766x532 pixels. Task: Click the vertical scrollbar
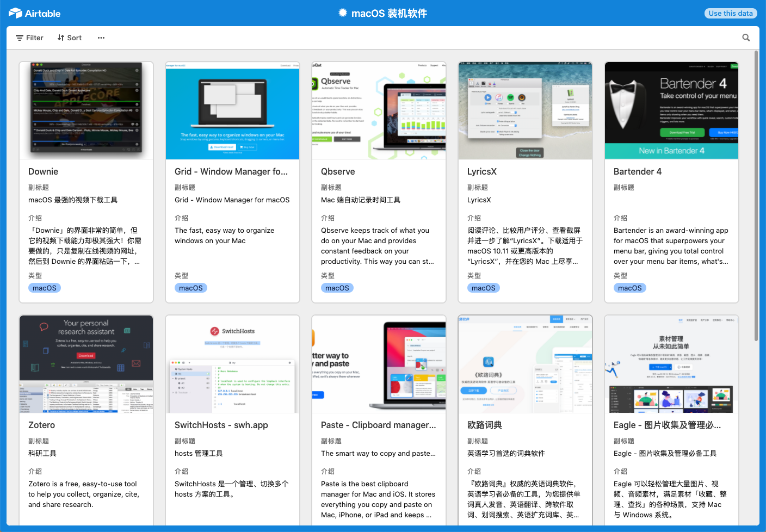click(756, 196)
